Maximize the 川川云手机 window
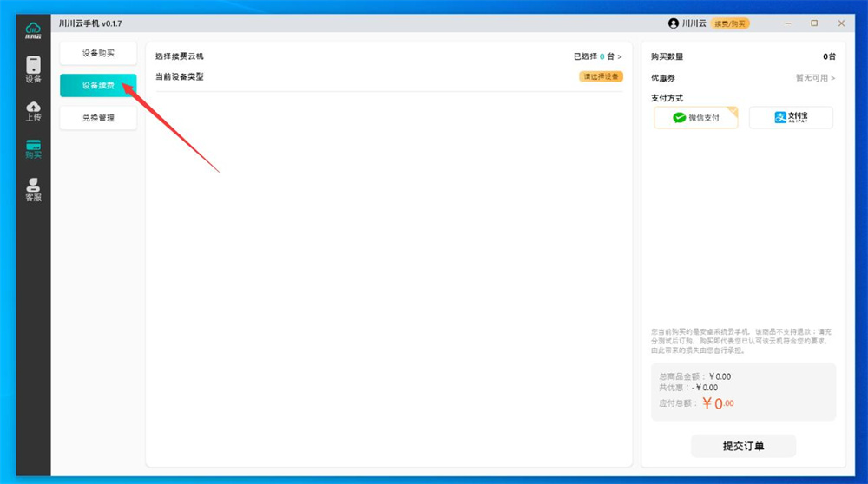868x484 pixels. [x=814, y=23]
